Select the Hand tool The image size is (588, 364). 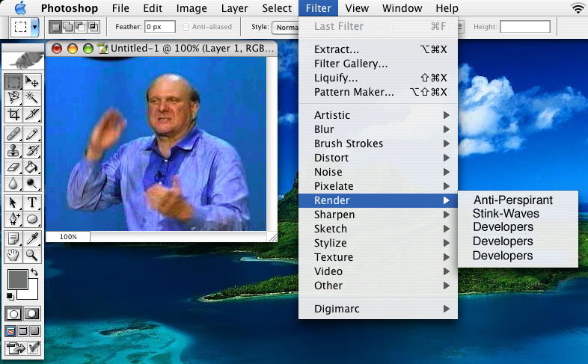click(13, 255)
